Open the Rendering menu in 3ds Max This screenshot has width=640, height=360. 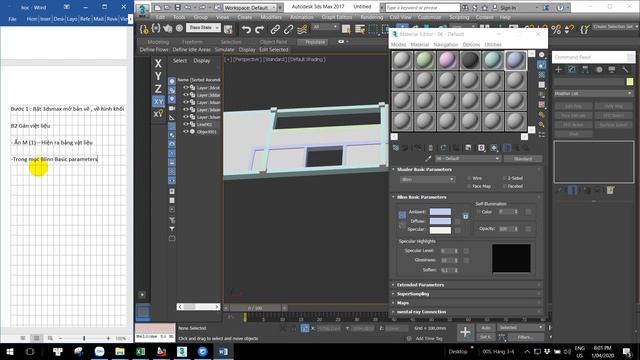point(371,17)
